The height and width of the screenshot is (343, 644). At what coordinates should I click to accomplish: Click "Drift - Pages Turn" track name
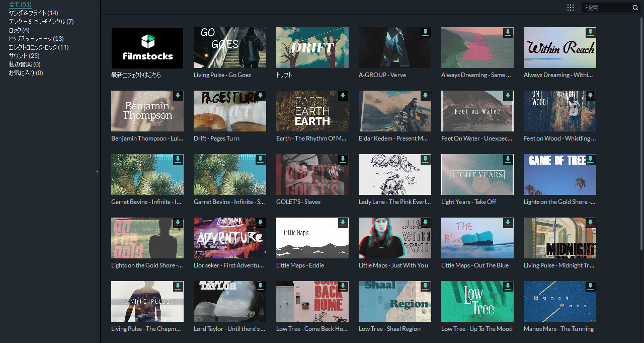click(217, 139)
